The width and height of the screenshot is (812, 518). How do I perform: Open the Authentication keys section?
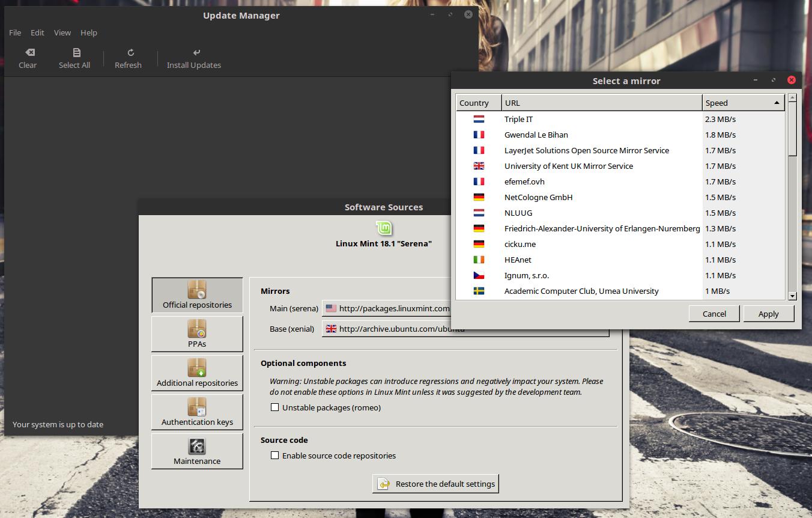197,412
